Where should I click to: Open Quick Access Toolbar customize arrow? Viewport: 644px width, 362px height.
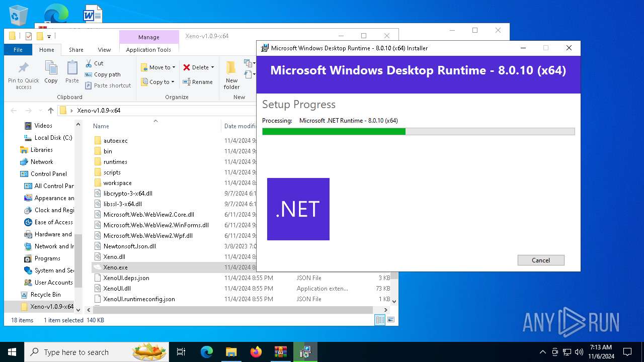pyautogui.click(x=49, y=36)
